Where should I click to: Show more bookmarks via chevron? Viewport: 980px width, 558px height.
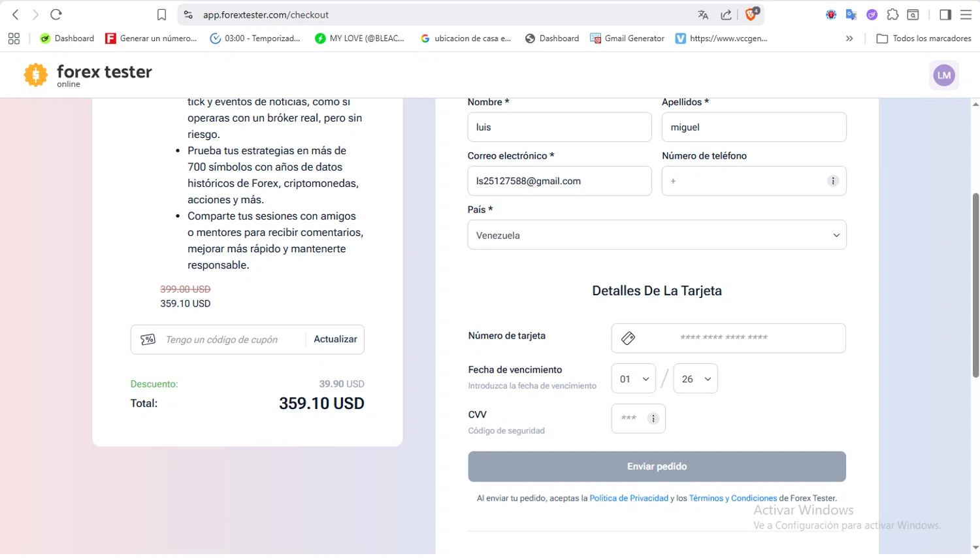(849, 39)
